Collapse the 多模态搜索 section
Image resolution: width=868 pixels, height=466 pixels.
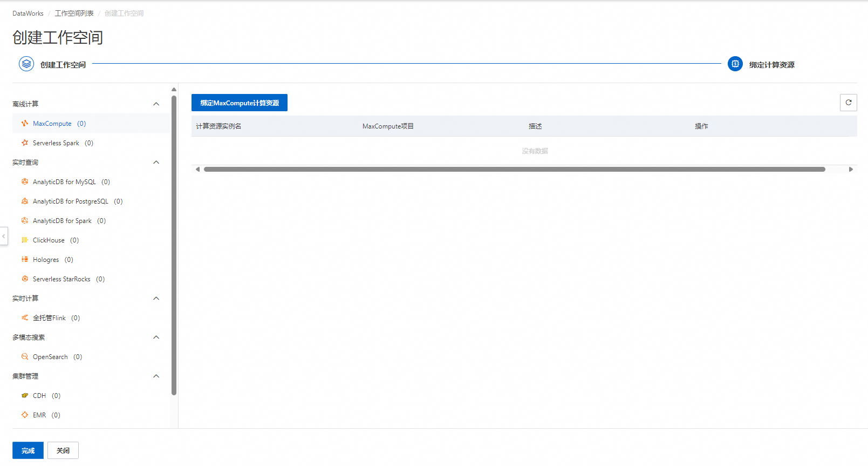[x=156, y=337]
